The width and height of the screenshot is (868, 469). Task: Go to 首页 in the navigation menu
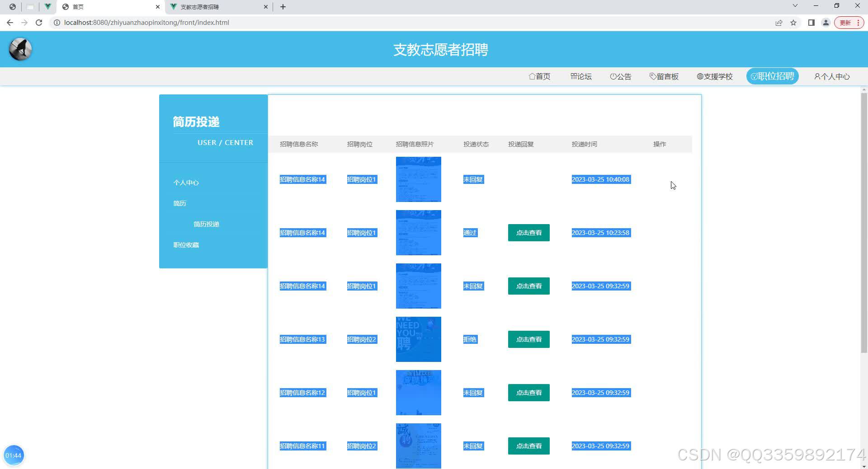tap(540, 76)
